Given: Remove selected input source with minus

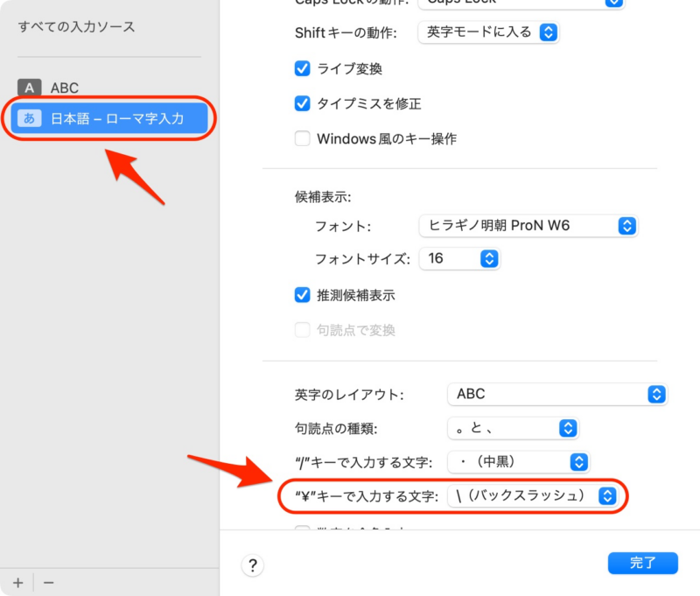Looking at the screenshot, I should (49, 583).
